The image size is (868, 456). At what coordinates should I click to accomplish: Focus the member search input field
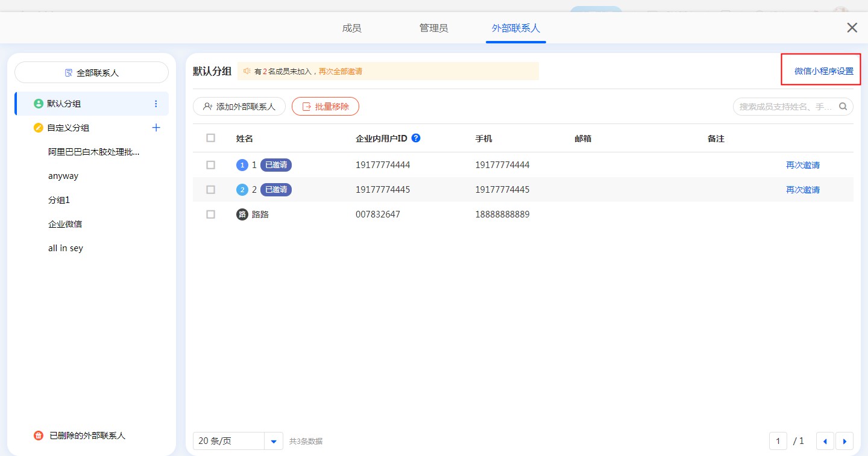[x=785, y=107]
